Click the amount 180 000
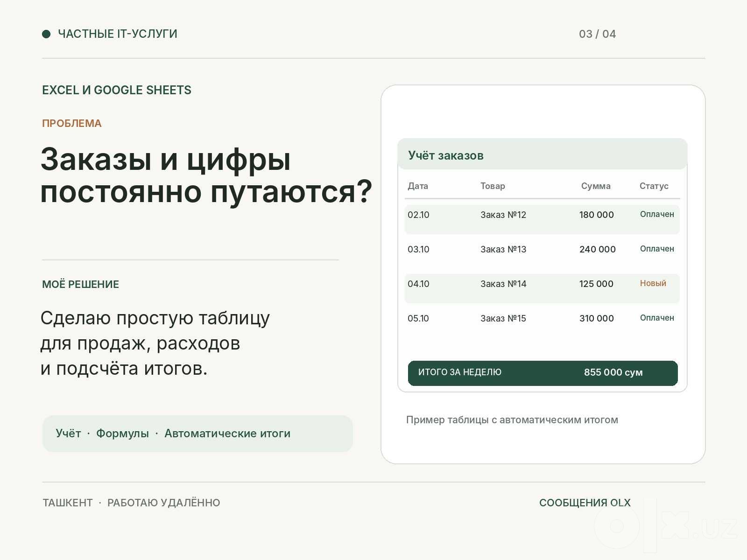The width and height of the screenshot is (747, 560). pyautogui.click(x=597, y=215)
